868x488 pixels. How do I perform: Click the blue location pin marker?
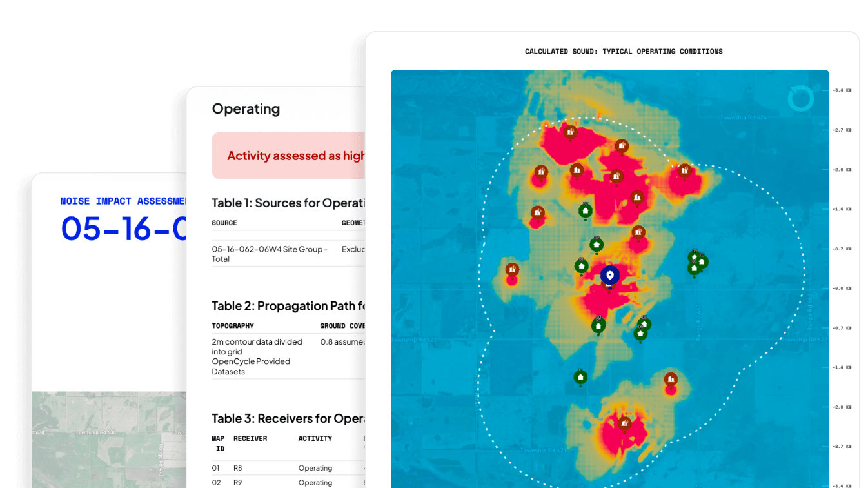(609, 276)
